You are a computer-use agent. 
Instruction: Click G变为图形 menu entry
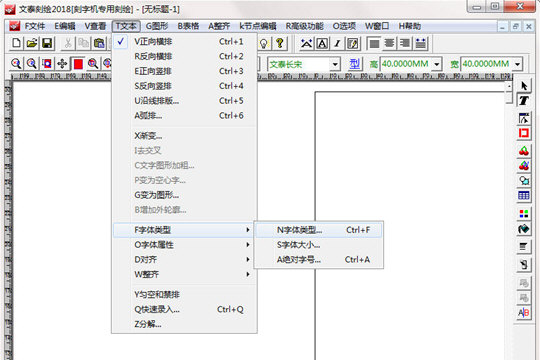coord(185,195)
